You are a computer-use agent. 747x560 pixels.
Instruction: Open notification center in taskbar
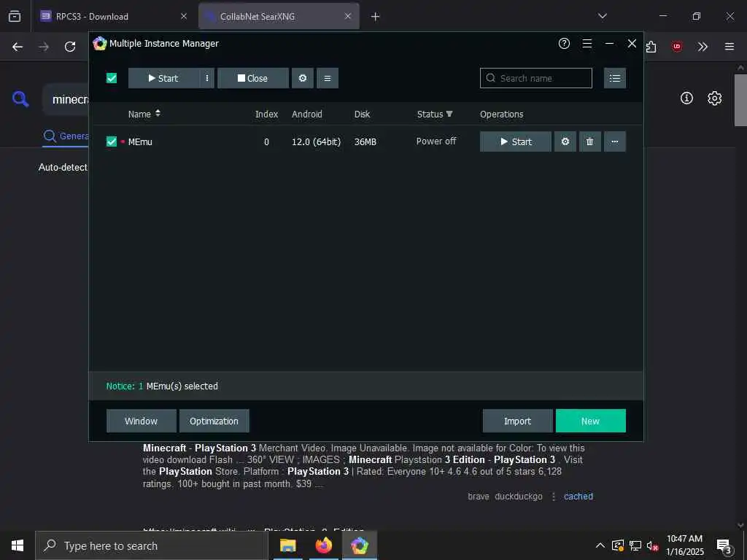(724, 545)
